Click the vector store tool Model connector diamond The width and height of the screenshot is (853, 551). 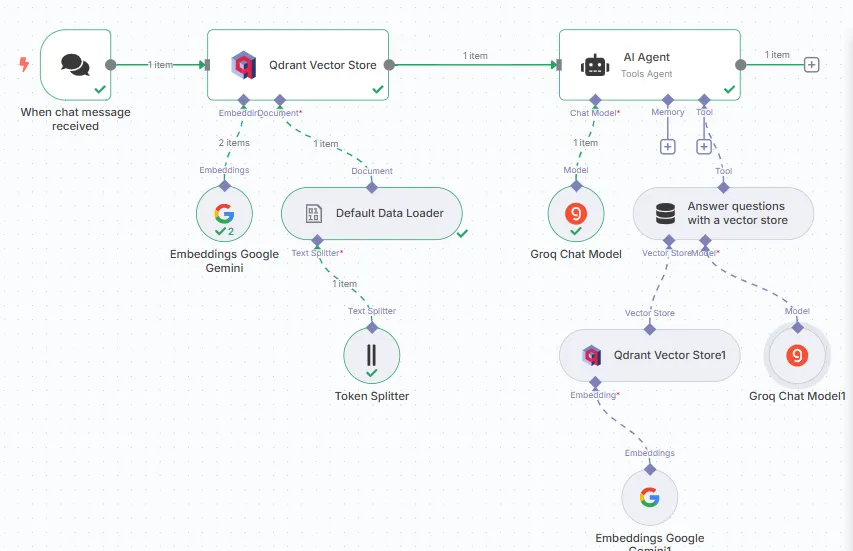coord(705,240)
